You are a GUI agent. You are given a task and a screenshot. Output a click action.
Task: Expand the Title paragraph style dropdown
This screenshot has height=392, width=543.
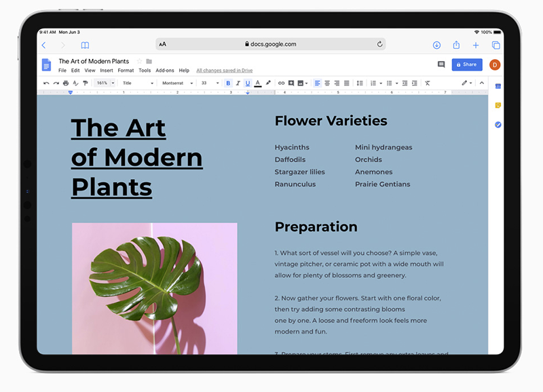point(138,83)
